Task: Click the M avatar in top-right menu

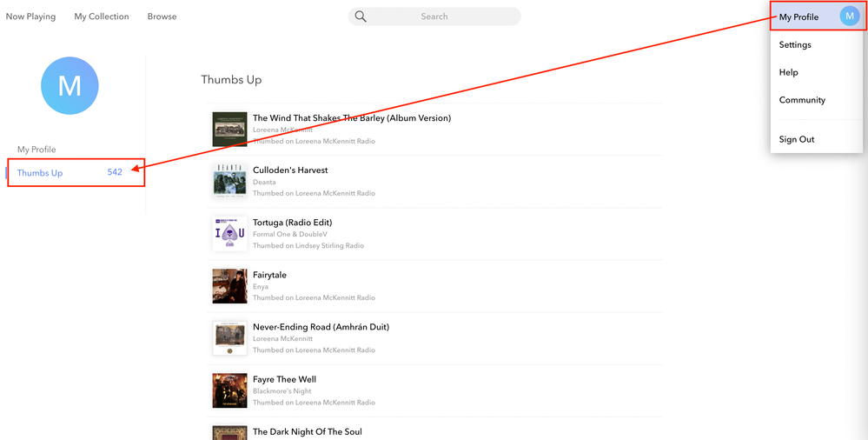Action: 849,17
